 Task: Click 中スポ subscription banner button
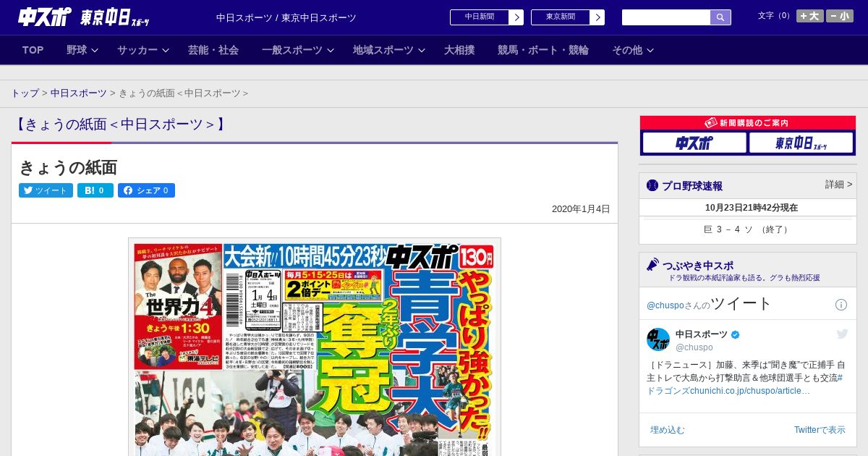click(694, 143)
